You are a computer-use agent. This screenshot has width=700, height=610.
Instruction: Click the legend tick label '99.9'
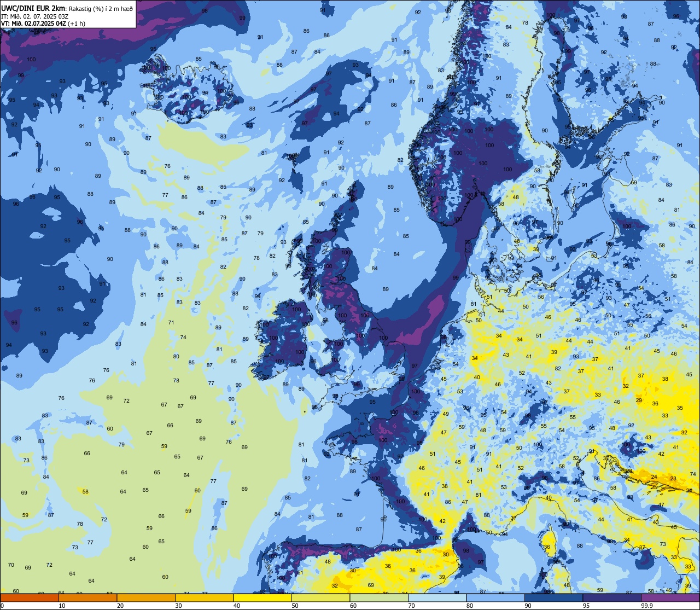pos(647,606)
